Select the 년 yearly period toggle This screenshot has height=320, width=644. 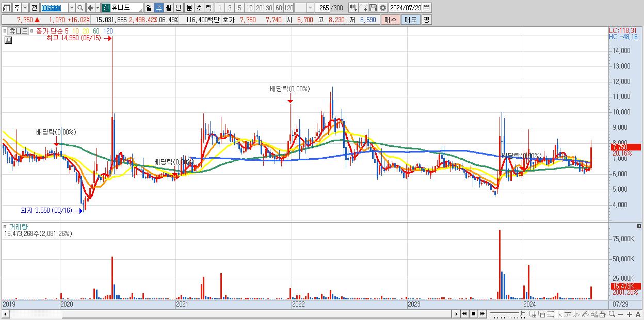[178, 8]
